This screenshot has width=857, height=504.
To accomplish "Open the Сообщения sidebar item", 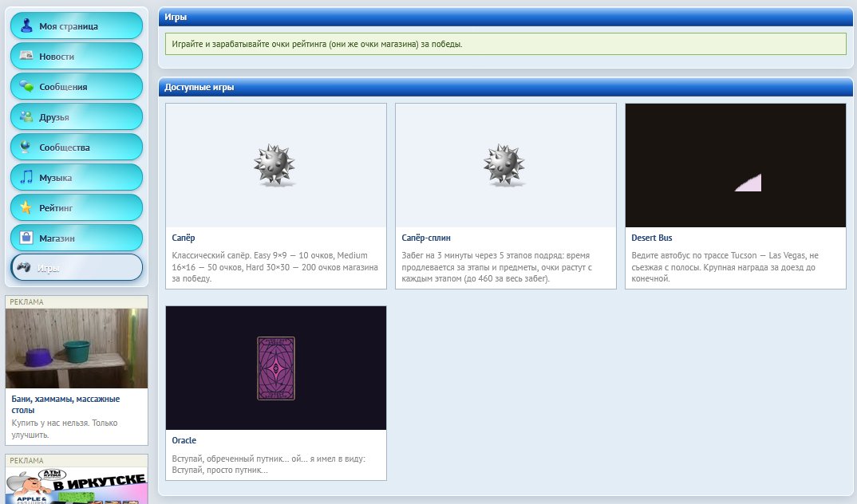I will (77, 86).
